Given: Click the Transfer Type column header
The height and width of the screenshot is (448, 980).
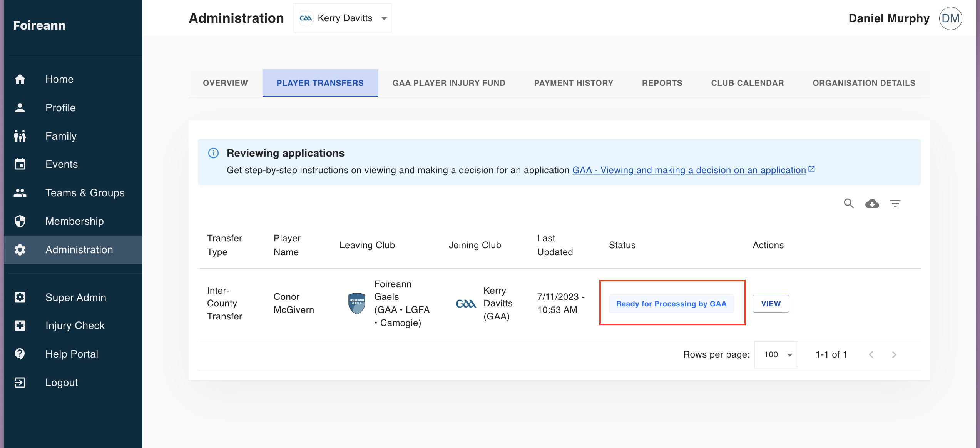Looking at the screenshot, I should pos(224,245).
